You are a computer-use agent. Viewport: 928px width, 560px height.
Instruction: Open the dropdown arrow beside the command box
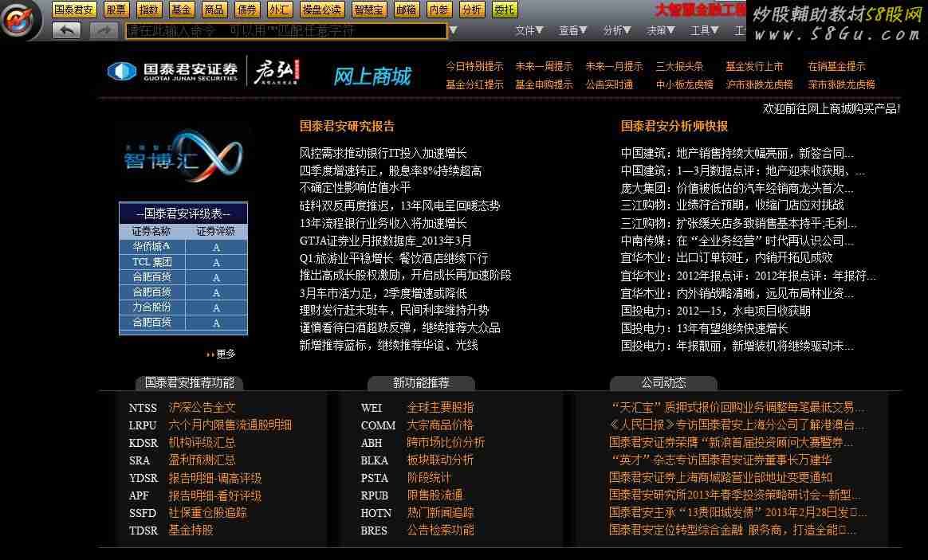click(x=454, y=30)
